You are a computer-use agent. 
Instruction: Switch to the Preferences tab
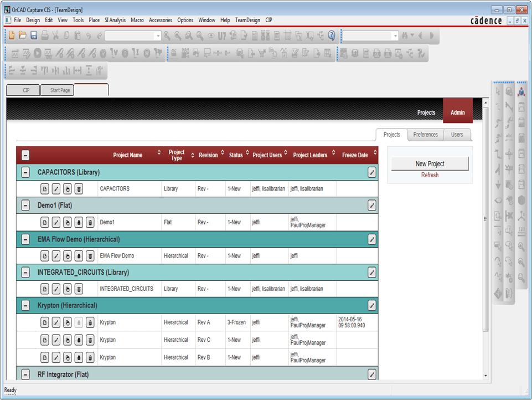coord(425,135)
